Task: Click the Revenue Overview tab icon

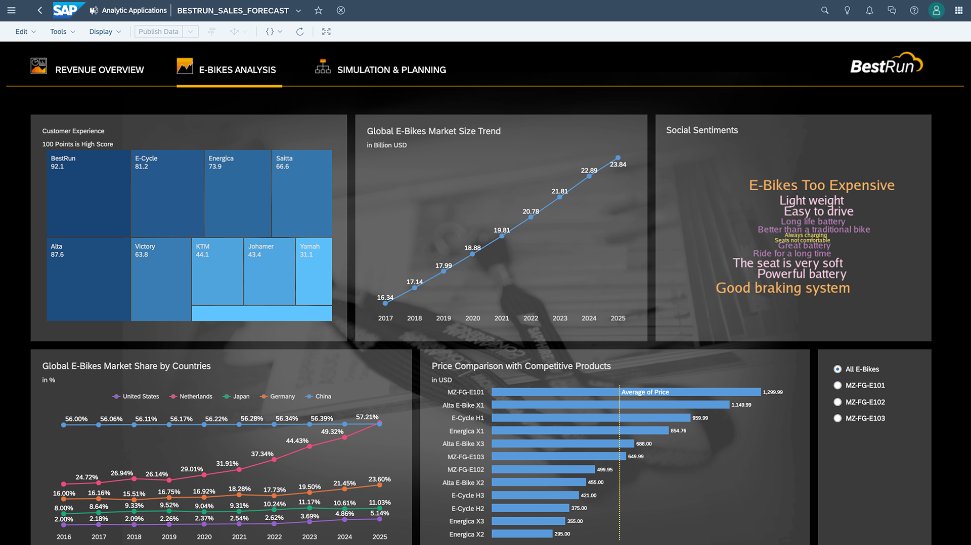Action: pos(38,66)
